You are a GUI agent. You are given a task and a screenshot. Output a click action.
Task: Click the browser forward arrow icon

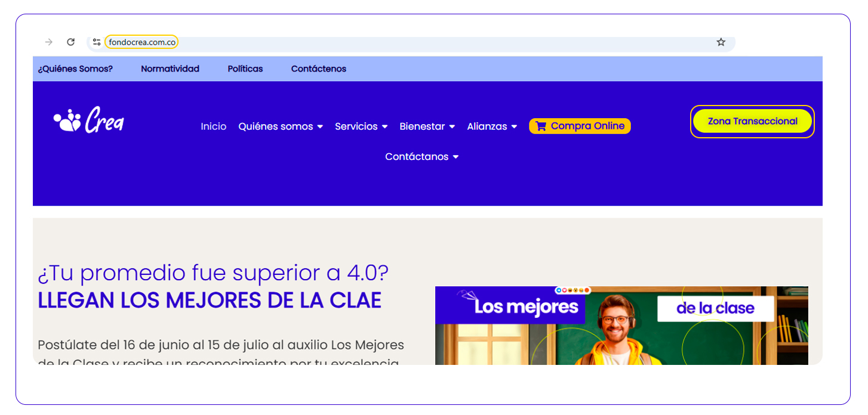pos(49,42)
